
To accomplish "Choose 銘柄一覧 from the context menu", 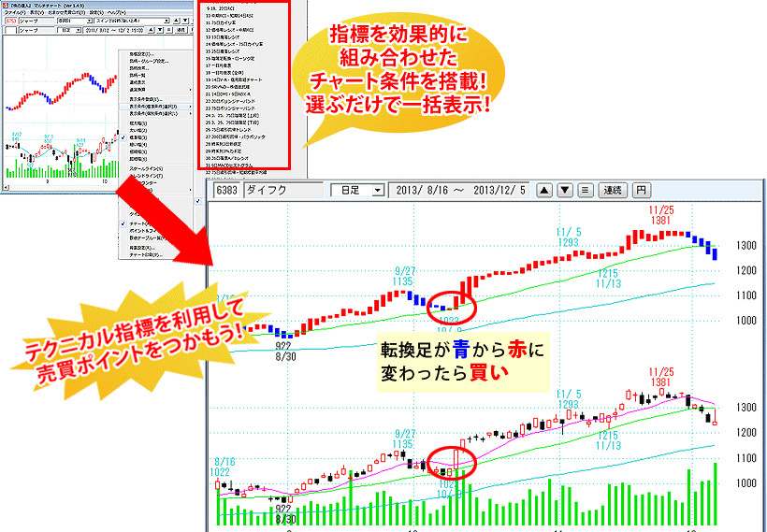I will point(137,76).
